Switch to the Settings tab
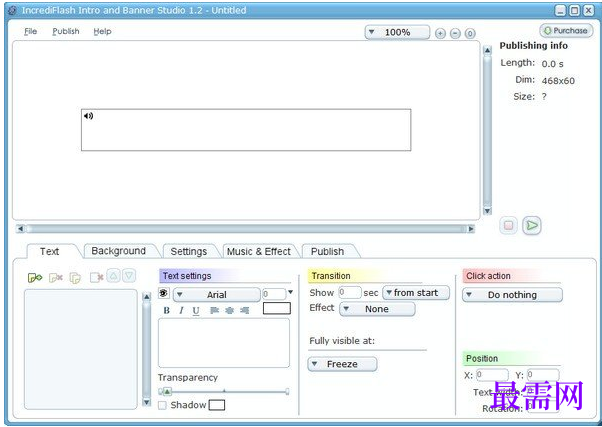 point(189,252)
